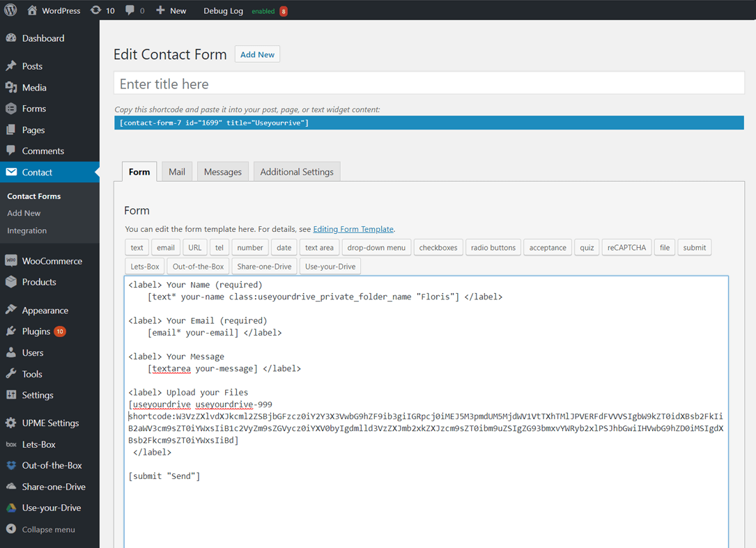Click the WordPress logo icon in admin bar

(10, 10)
